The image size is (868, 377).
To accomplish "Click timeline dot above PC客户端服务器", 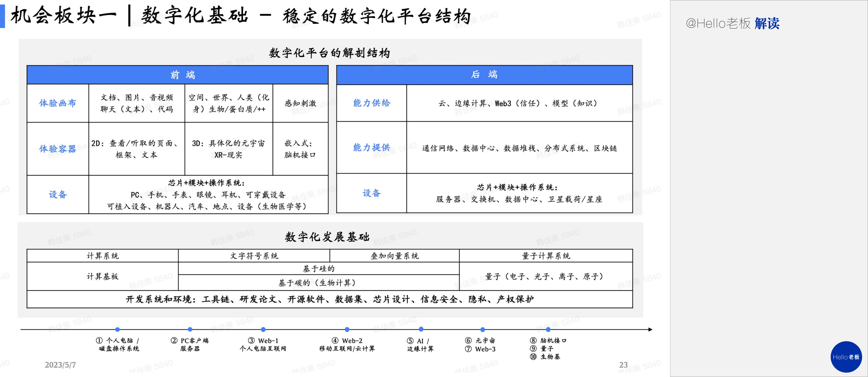I will click(190, 329).
